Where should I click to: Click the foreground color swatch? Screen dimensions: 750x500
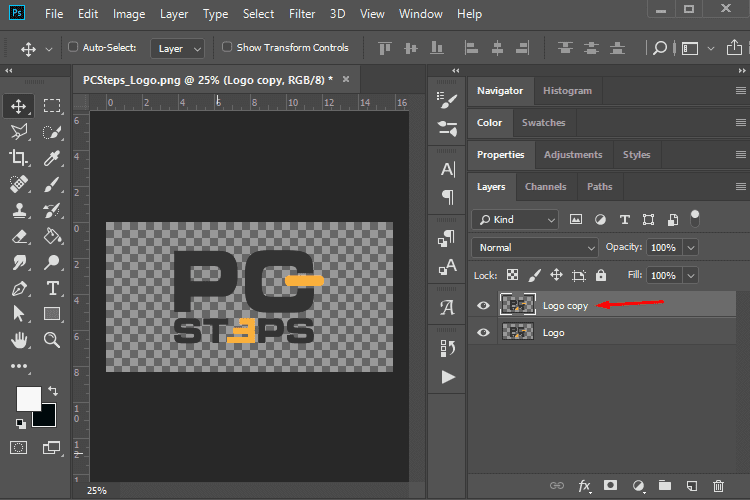(28, 398)
